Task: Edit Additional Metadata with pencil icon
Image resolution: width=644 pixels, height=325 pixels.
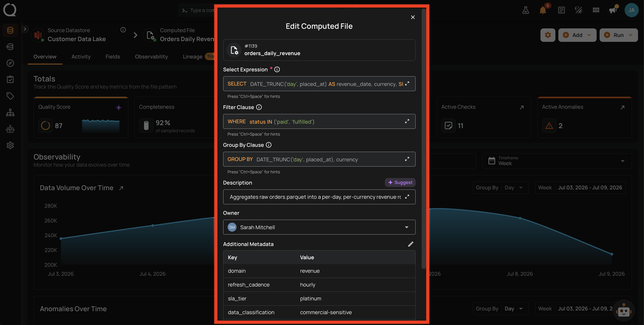Action: (x=410, y=244)
